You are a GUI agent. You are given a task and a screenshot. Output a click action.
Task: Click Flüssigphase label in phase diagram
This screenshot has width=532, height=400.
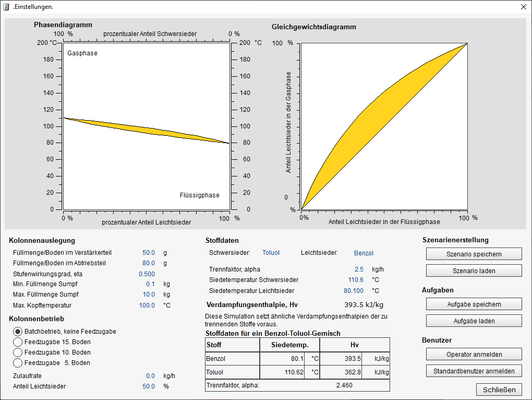(199, 195)
